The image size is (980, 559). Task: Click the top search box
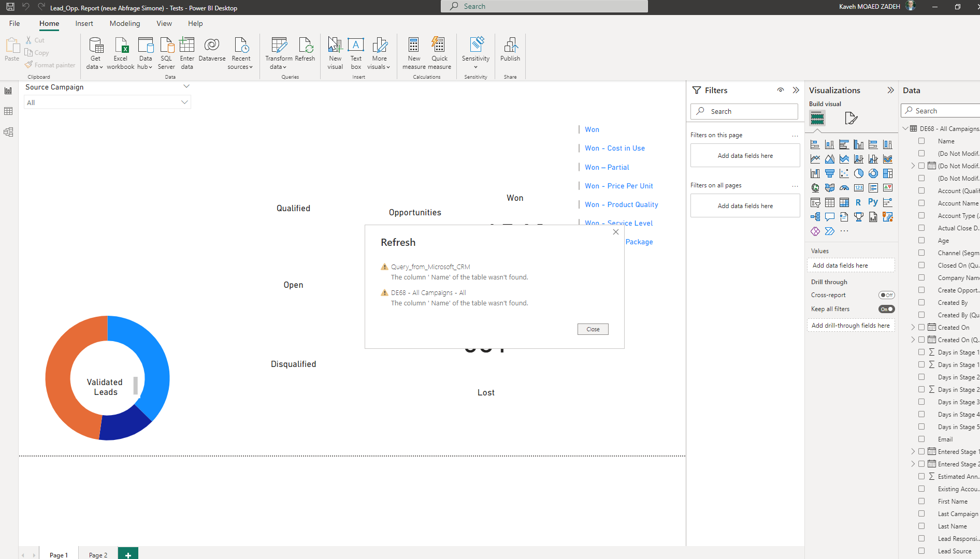point(544,6)
